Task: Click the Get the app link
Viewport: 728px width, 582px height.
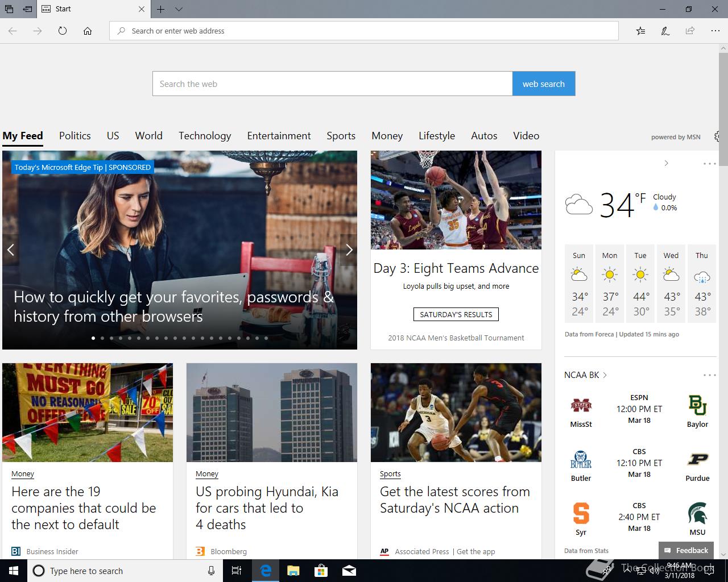Action: (475, 551)
